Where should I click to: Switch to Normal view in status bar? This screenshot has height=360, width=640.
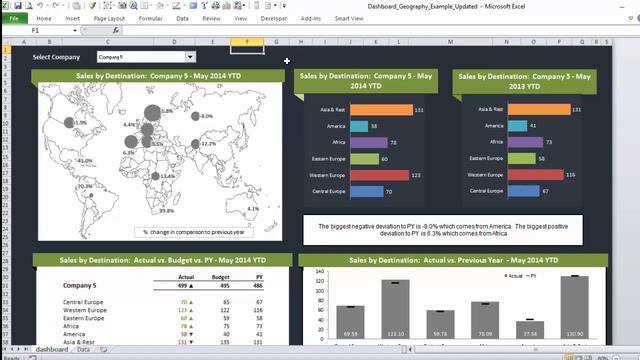(x=569, y=358)
